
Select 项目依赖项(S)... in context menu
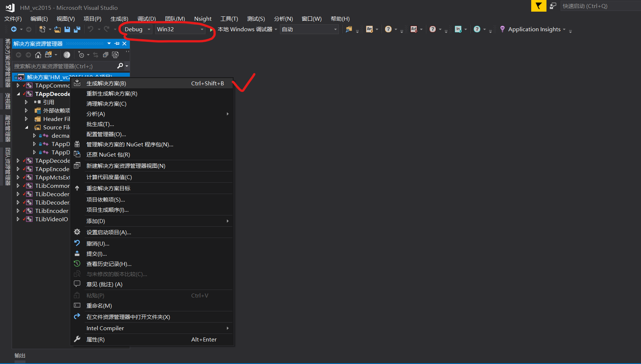pos(152,200)
